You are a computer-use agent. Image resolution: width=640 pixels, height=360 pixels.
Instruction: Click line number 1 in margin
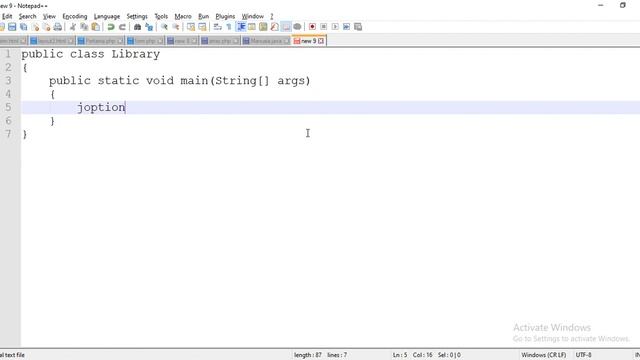[x=8, y=53]
